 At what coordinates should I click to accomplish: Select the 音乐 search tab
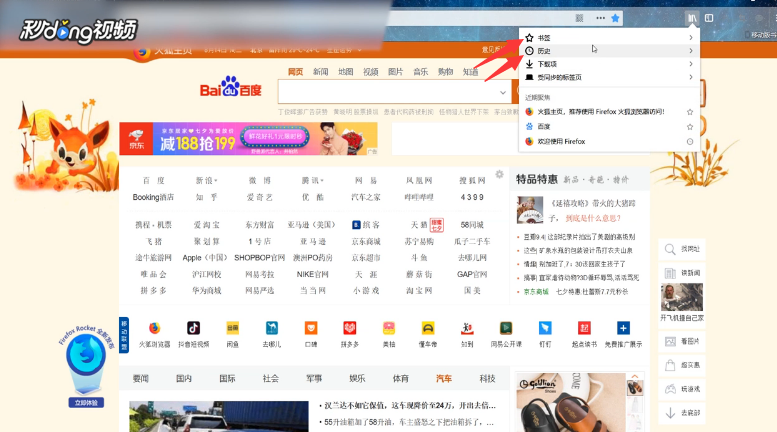[x=421, y=72]
